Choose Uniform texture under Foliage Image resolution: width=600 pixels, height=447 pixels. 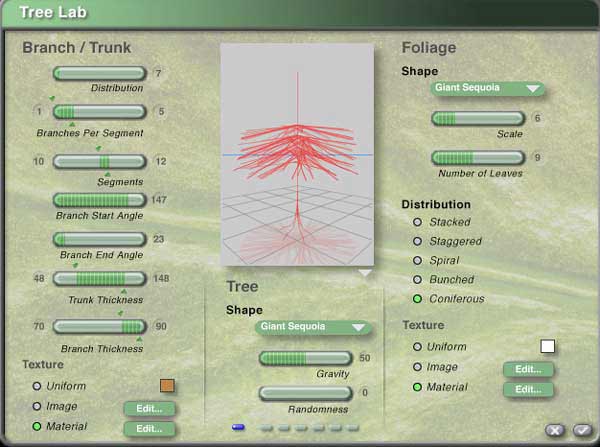coord(417,347)
